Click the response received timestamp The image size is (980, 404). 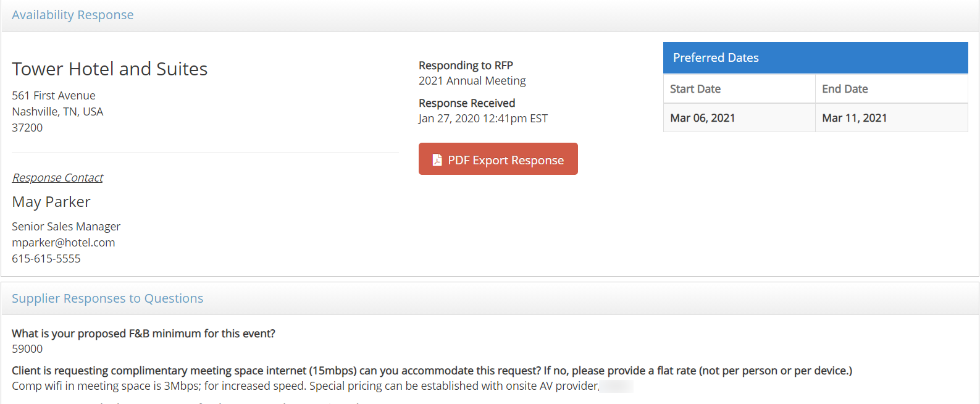[x=483, y=119]
